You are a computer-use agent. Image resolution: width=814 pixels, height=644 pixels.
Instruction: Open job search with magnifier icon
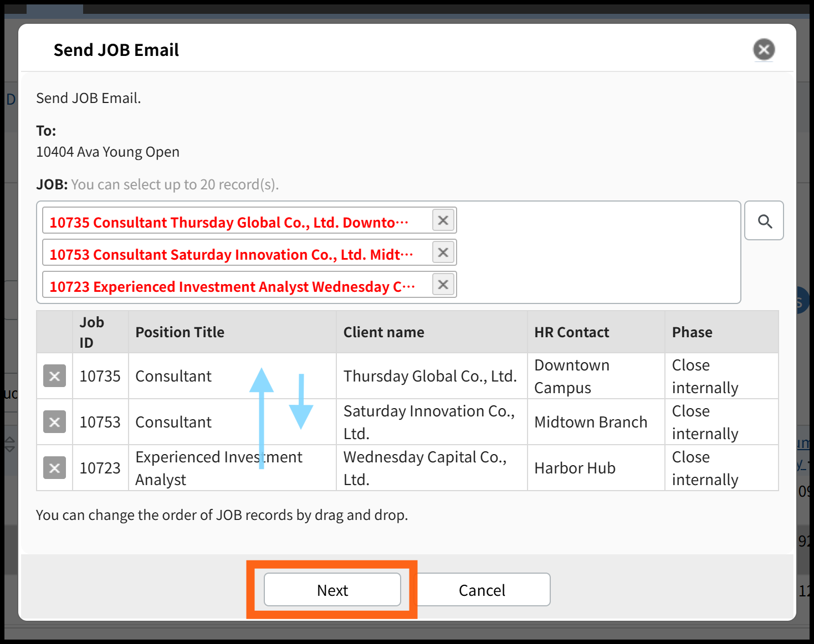coord(764,221)
